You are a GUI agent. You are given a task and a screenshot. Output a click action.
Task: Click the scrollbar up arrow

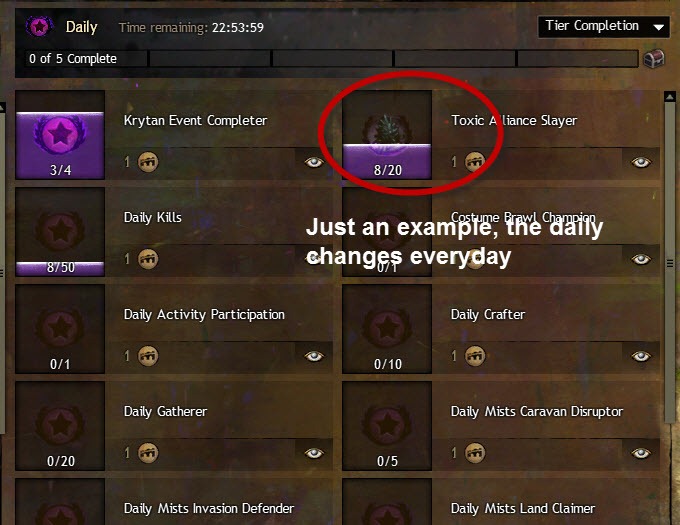click(670, 97)
